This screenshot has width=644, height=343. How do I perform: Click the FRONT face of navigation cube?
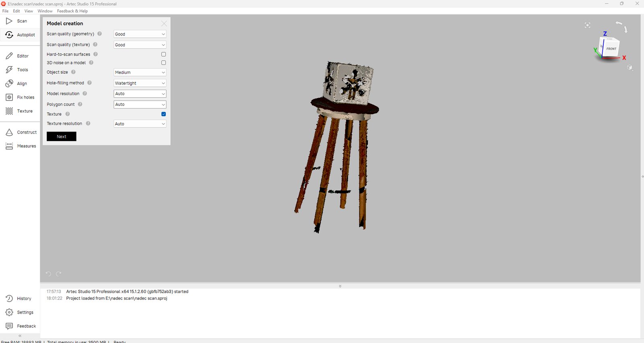click(x=611, y=49)
